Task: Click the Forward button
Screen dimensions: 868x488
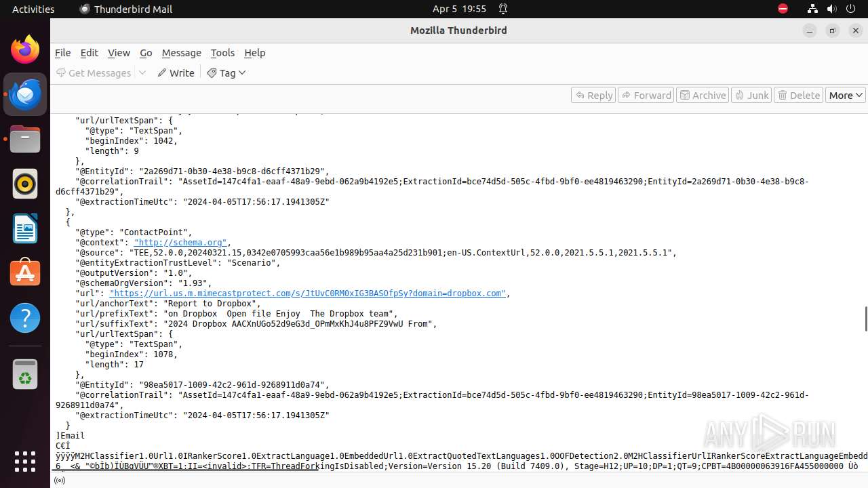Action: click(646, 95)
